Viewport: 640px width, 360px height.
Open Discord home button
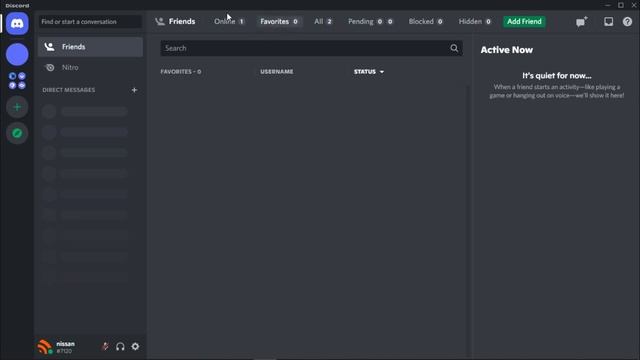tap(17, 23)
